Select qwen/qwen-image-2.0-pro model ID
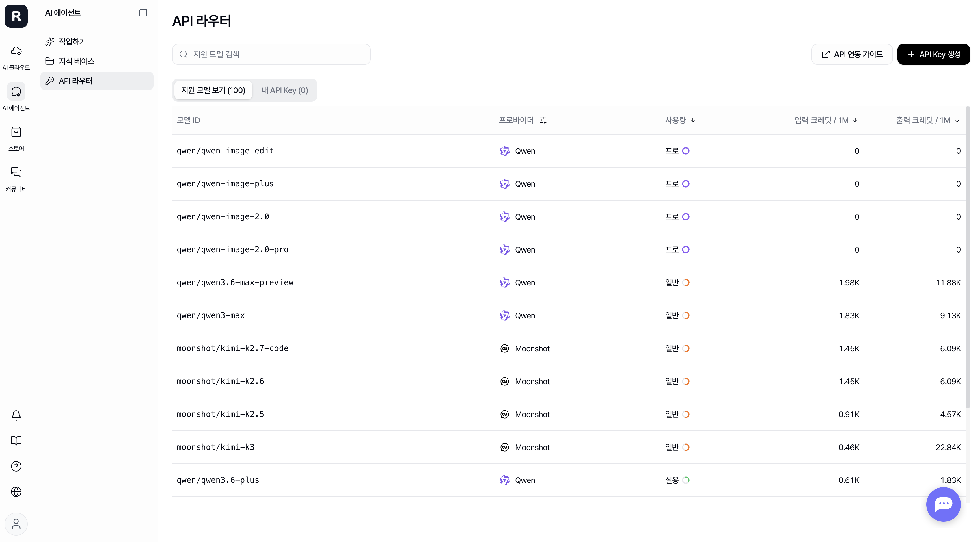 (x=232, y=250)
